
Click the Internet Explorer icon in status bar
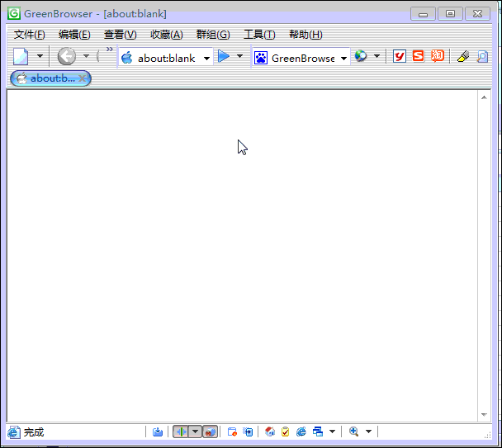[301, 431]
